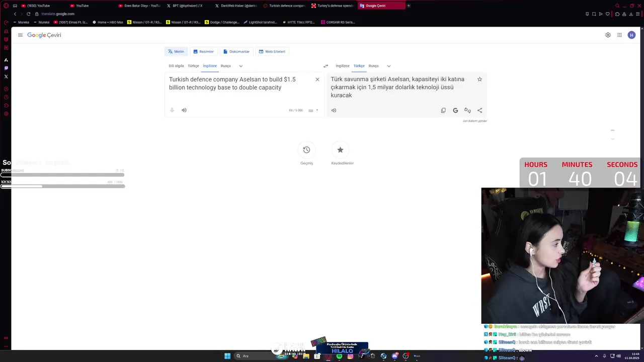This screenshot has height=362, width=644.
Task: Add page to favorites heart icon
Action: (x=608, y=14)
